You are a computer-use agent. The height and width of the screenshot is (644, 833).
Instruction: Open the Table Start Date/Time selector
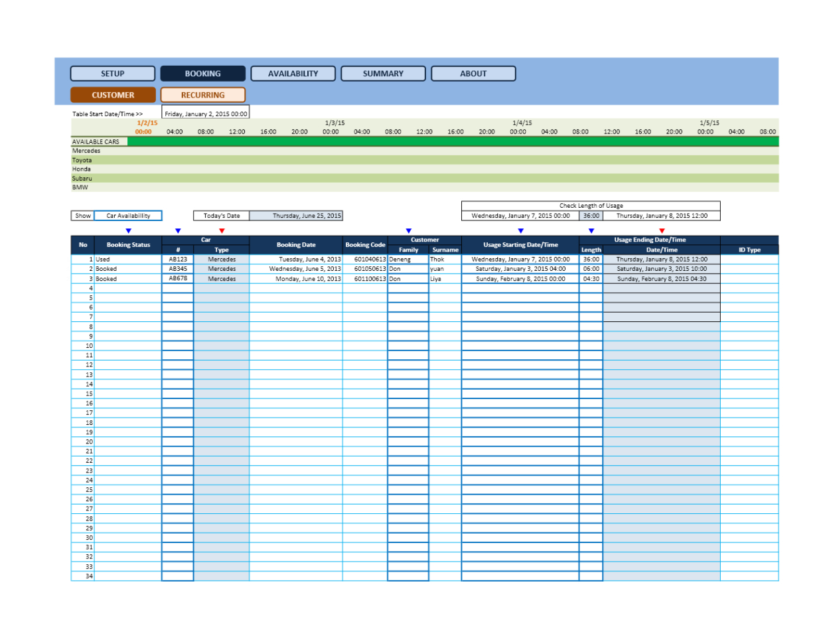click(x=206, y=112)
